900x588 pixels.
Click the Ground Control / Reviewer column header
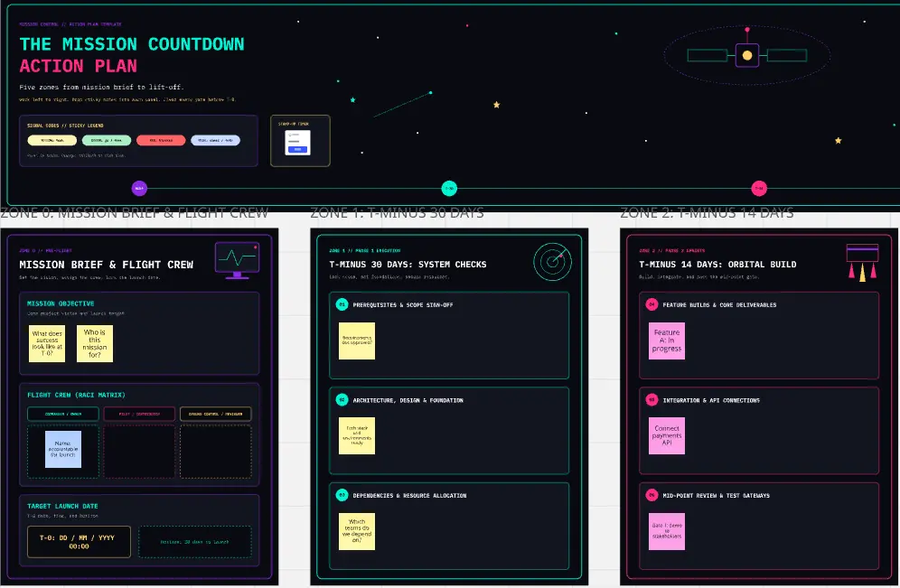tap(216, 414)
